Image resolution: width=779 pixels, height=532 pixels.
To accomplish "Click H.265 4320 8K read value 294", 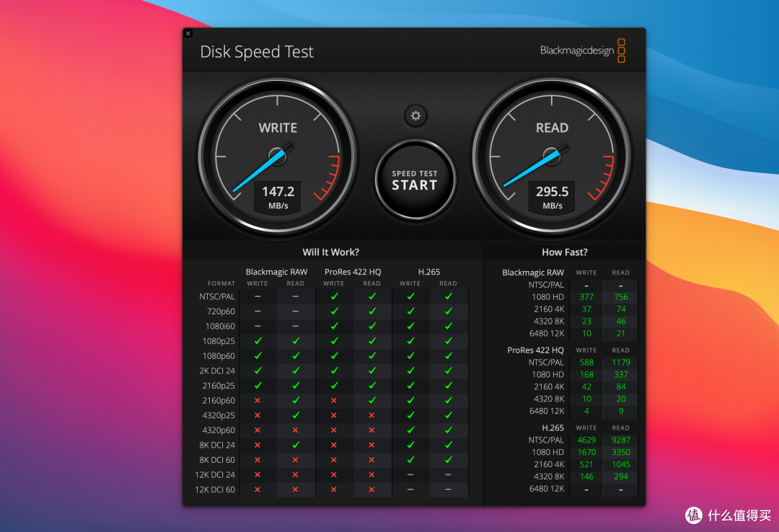I will tap(621, 476).
